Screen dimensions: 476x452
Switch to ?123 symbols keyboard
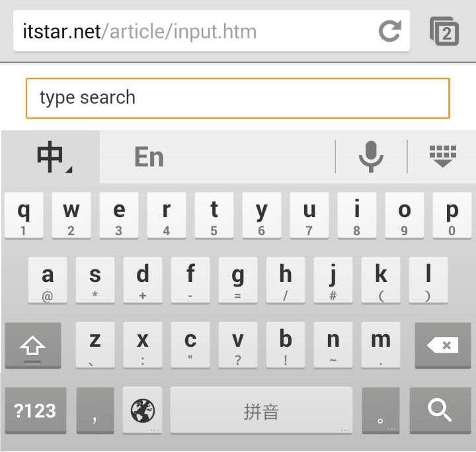(x=36, y=410)
